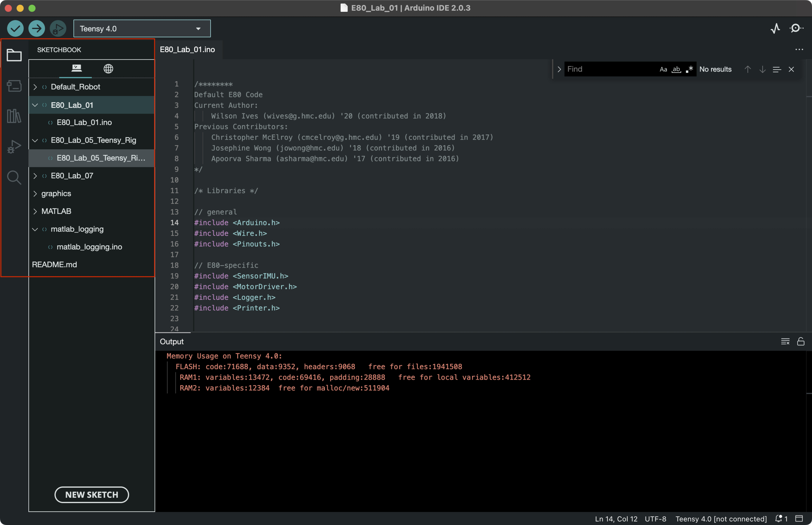Expand the Default_Robot folder
812x525 pixels.
point(35,87)
